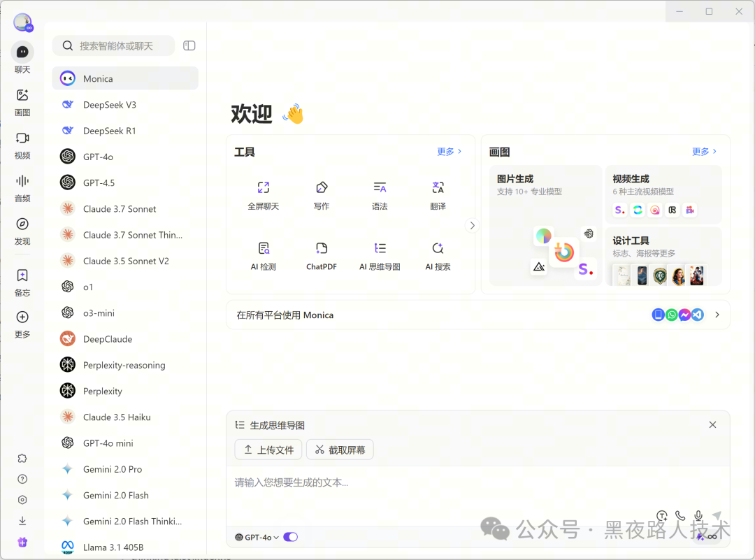Select DeepSeek V3 in the bot list
Image resolution: width=755 pixels, height=560 pixels.
click(125, 104)
